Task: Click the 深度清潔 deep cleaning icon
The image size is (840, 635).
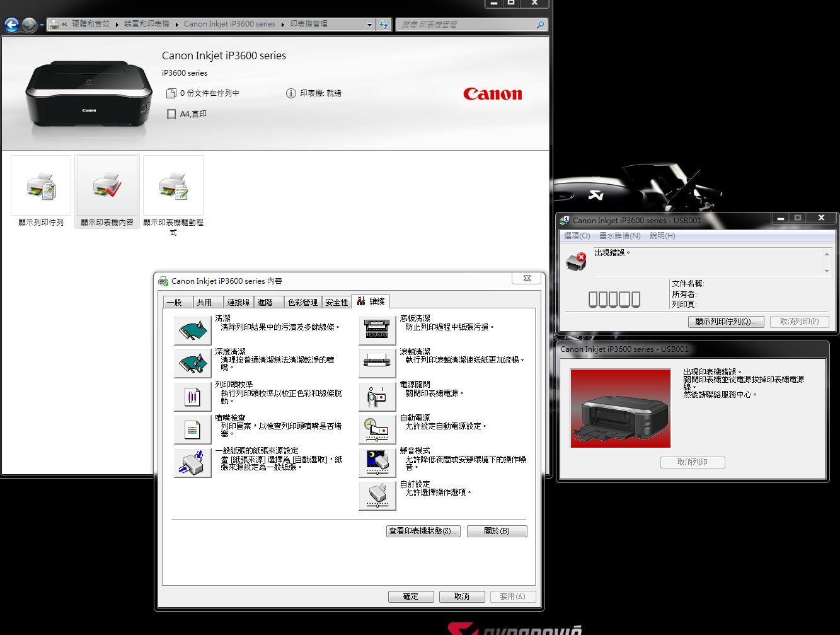Action: point(193,363)
